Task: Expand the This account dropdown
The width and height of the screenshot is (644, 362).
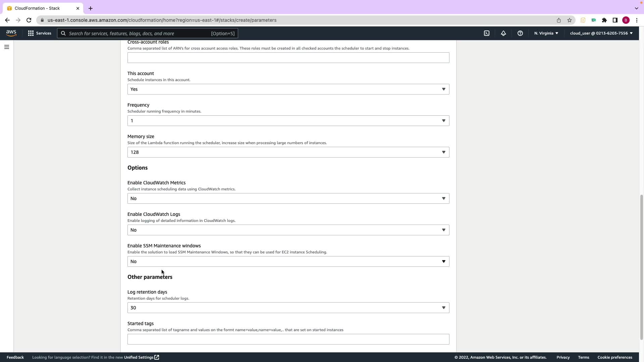Action: [x=288, y=89]
